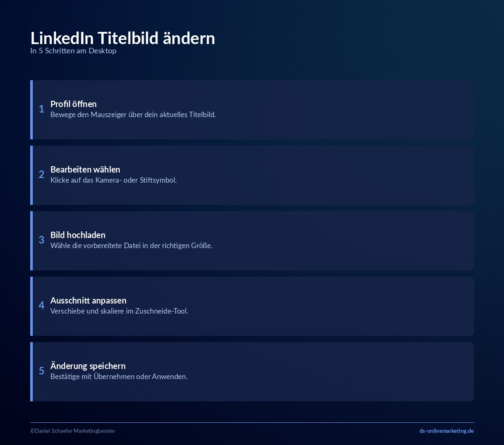The height and width of the screenshot is (445, 504).
Task: Select the step title "Bild hochladen"
Action: coord(78,235)
